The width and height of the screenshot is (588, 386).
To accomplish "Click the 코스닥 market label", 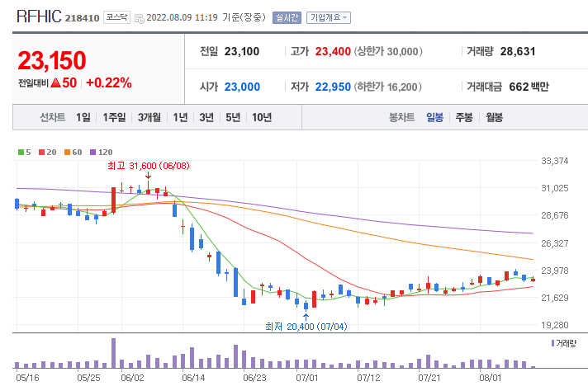I will (116, 17).
